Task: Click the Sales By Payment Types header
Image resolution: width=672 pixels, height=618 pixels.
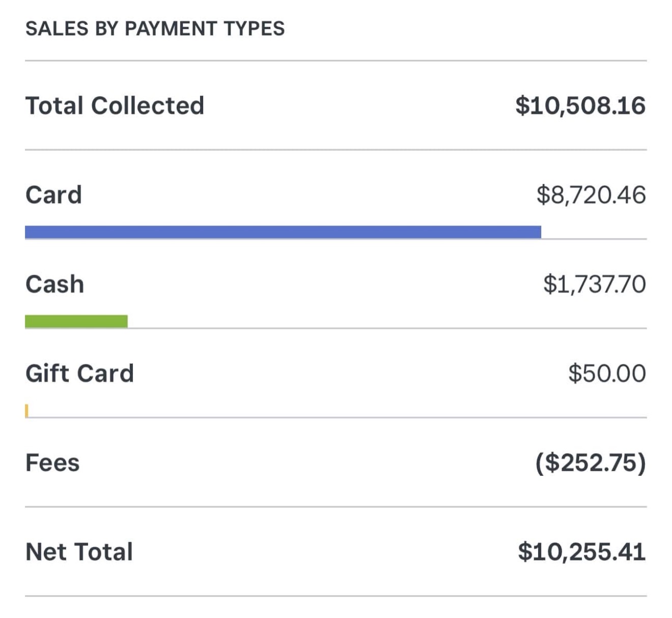Action: tap(155, 29)
